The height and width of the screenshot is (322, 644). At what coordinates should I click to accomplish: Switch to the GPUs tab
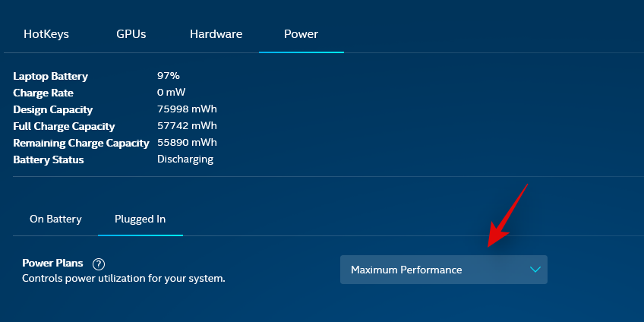[x=131, y=34]
